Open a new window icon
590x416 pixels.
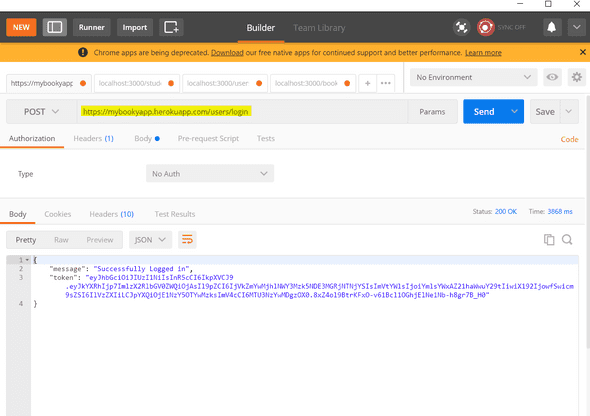171,27
